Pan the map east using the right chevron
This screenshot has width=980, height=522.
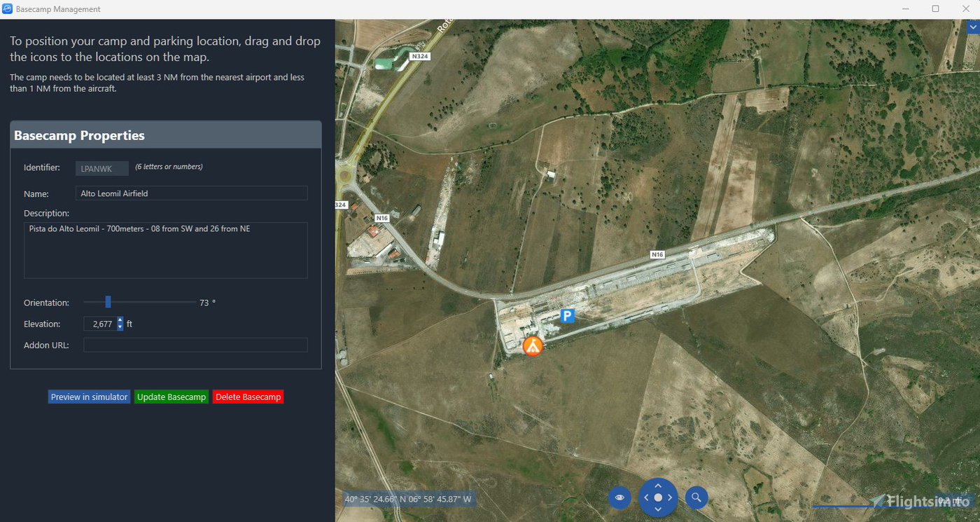tap(671, 497)
